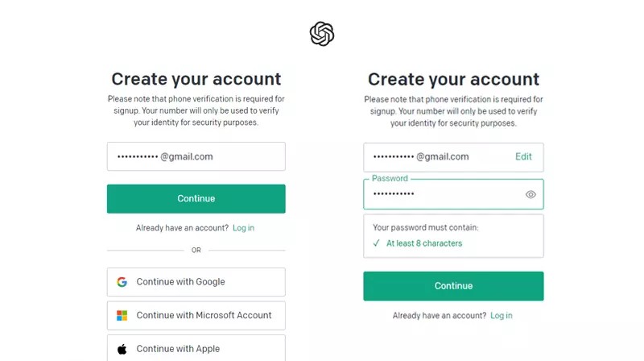The width and height of the screenshot is (644, 361).
Task: Click the Edit link beside the email
Action: pos(523,156)
